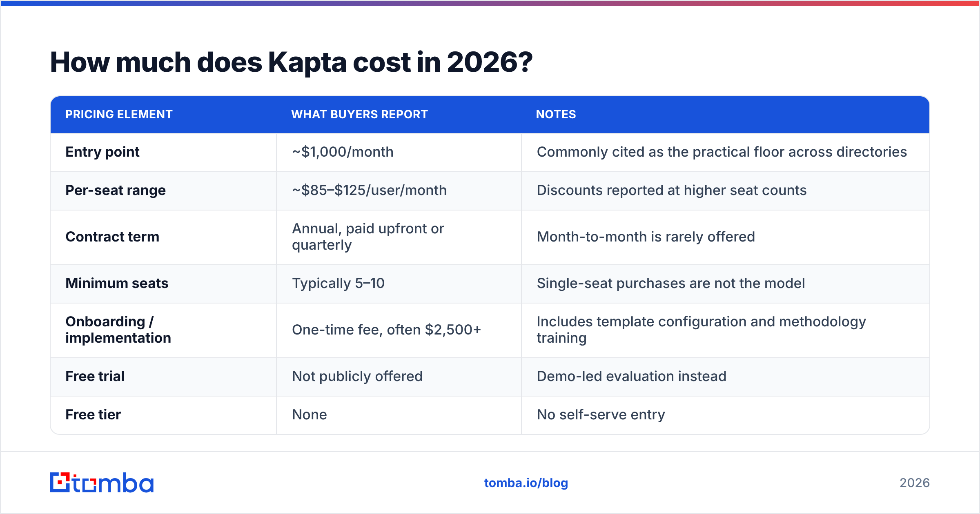Select the "Free tier" row label
Viewport: 980px width, 514px height.
(93, 415)
